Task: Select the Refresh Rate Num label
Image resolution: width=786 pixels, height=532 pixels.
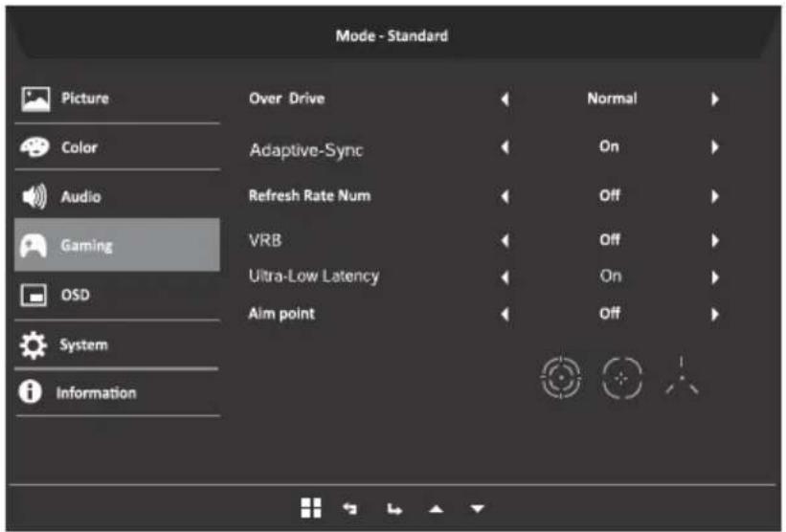Action: coord(310,195)
